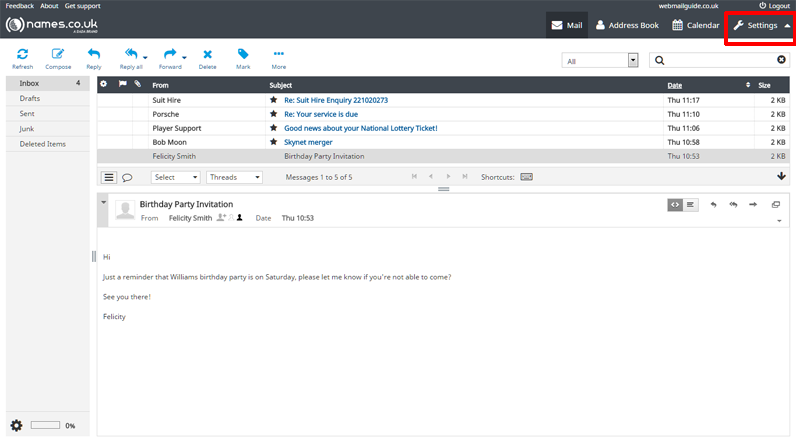Image resolution: width=796 pixels, height=448 pixels.
Task: Switch message display to plain text view
Action: [x=690, y=205]
